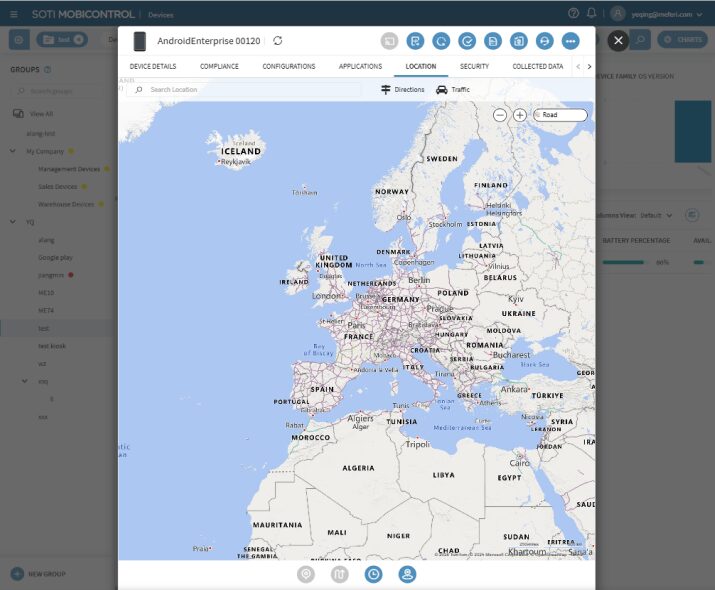
Task: Click the track person location icon
Action: (x=407, y=574)
